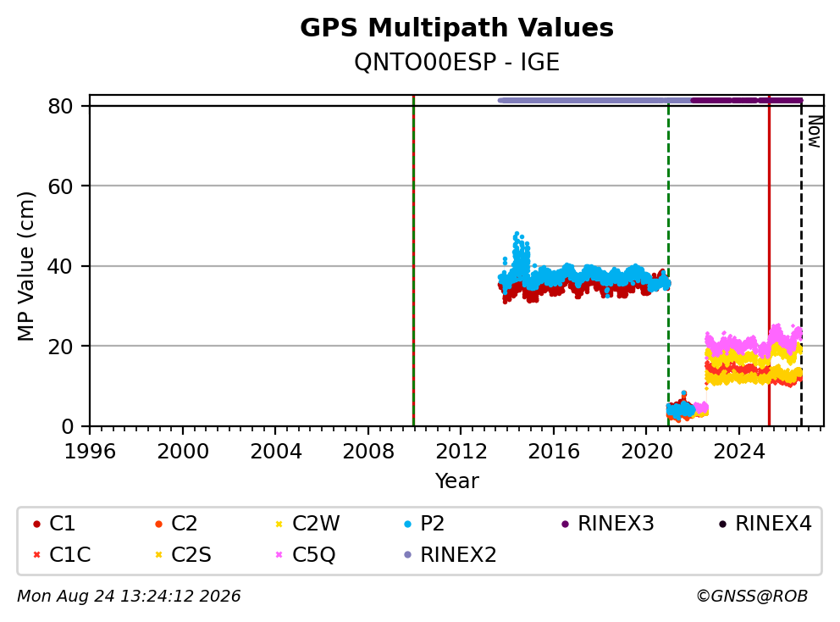This screenshot has width=840, height=622.
Task: Click the C1 legend marker
Action: pos(36,524)
